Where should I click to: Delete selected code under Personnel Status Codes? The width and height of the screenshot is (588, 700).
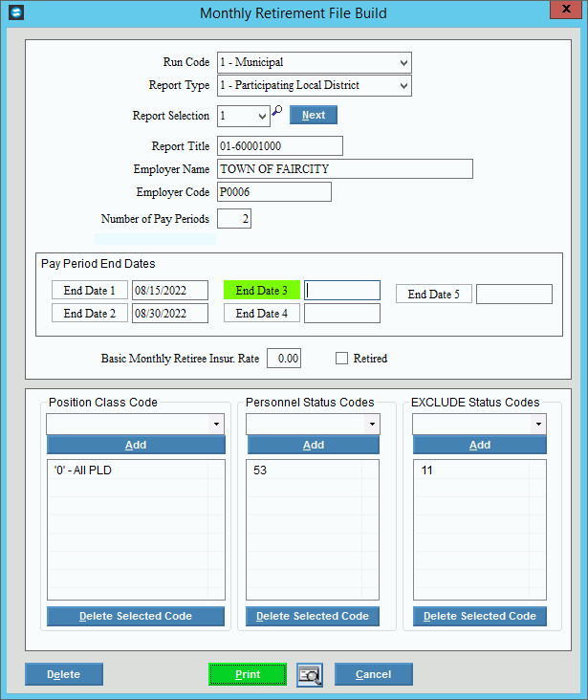pos(313,616)
